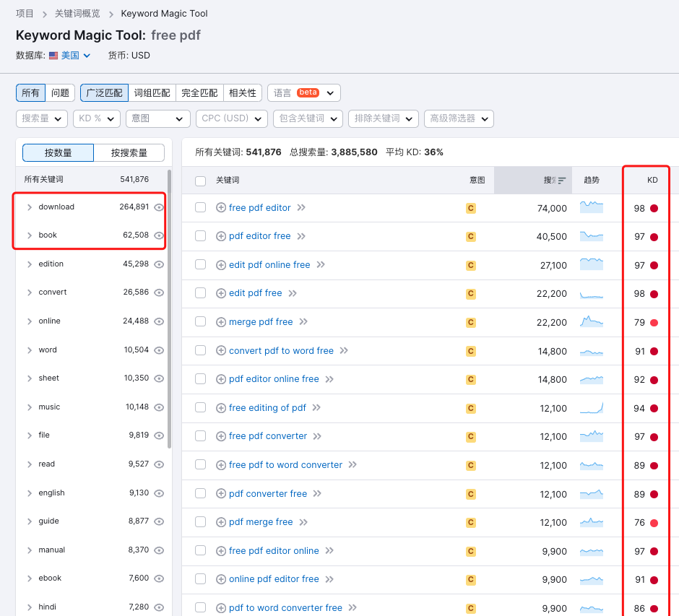This screenshot has height=616, width=679.
Task: Open the trend chart for 'free editing of pdf'
Action: 591,408
